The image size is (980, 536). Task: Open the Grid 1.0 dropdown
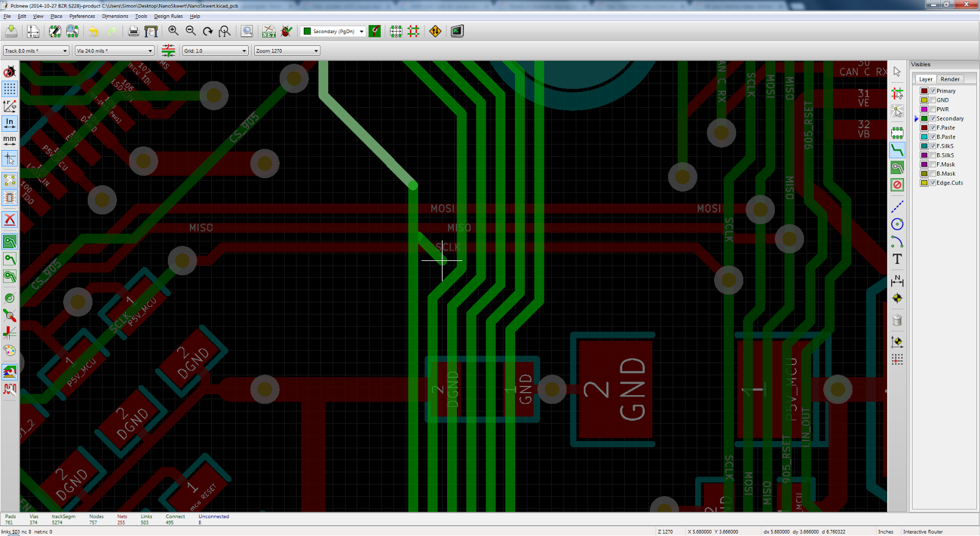[x=215, y=51]
